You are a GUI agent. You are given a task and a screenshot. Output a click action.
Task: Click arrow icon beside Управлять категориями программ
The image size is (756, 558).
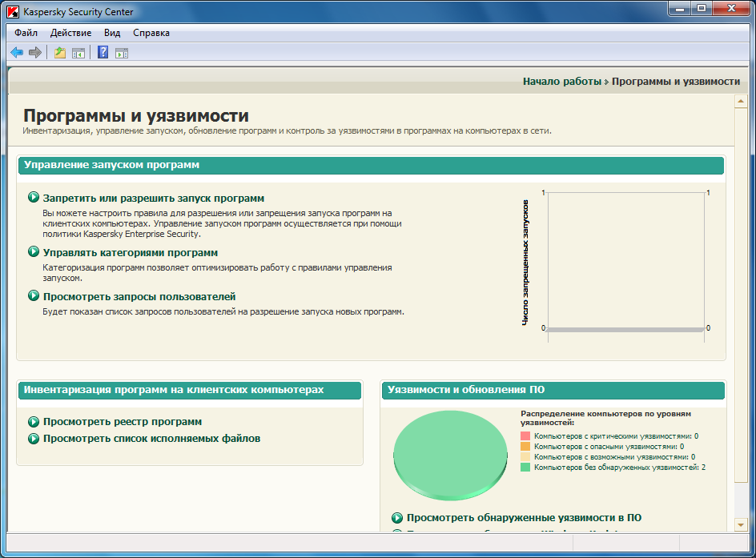(x=34, y=252)
